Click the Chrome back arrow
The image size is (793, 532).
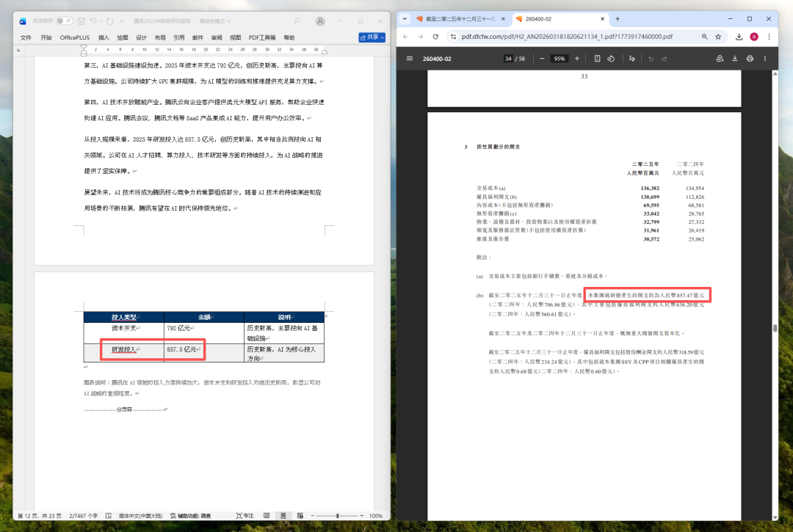click(405, 37)
